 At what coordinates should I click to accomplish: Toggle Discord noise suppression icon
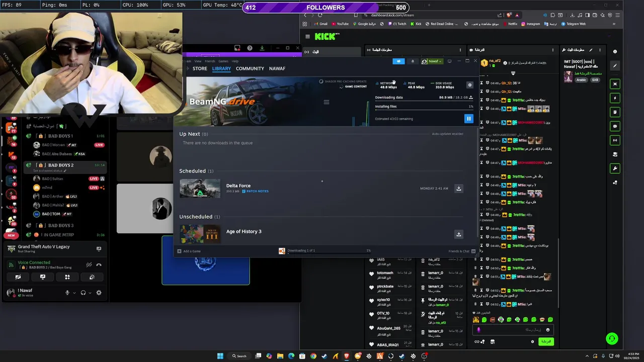coord(89,265)
